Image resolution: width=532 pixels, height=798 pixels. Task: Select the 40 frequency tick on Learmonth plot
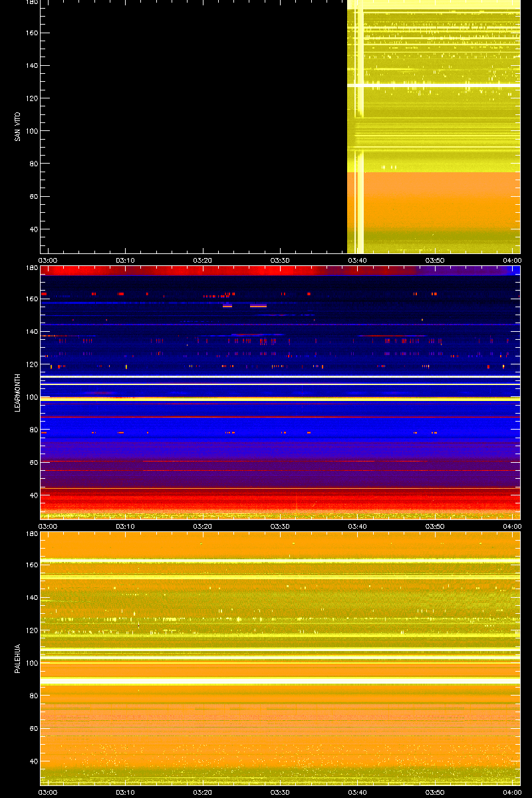tap(34, 495)
